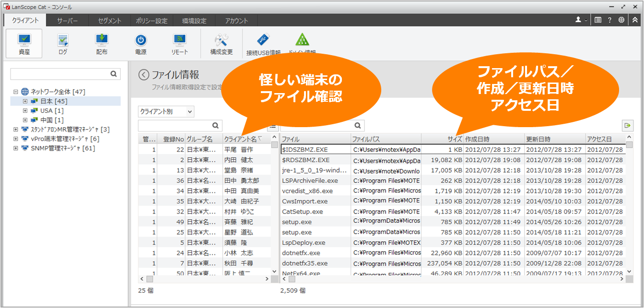Open the ログ (Log) toolbar icon
The image size is (644, 308).
[x=63, y=44]
